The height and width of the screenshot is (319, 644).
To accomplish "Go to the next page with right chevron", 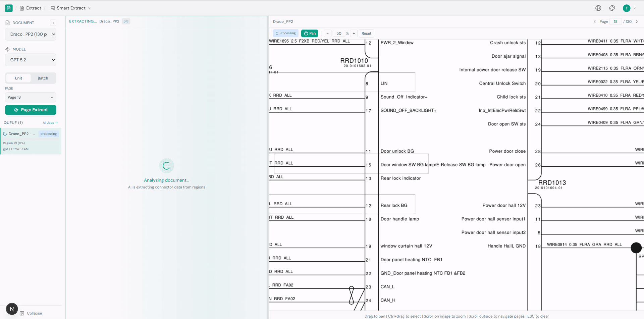I will [637, 21].
